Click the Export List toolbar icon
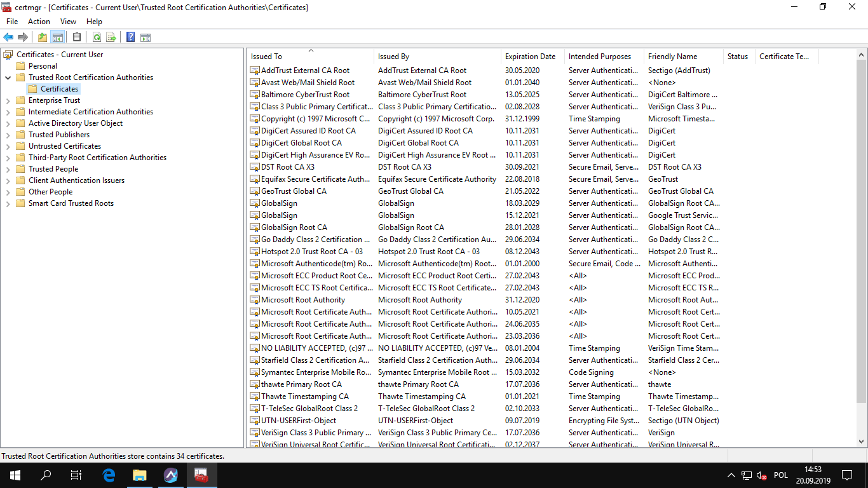Screen dimensions: 868x488 pos(111,37)
